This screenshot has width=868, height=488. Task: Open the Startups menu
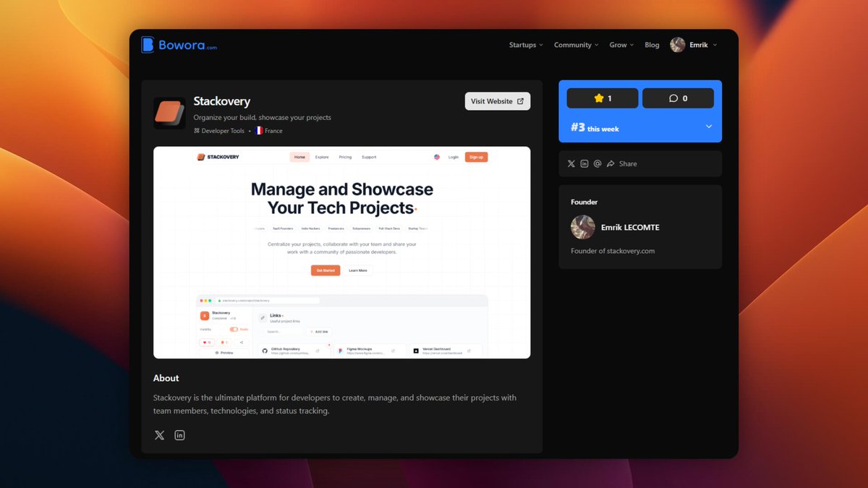527,45
